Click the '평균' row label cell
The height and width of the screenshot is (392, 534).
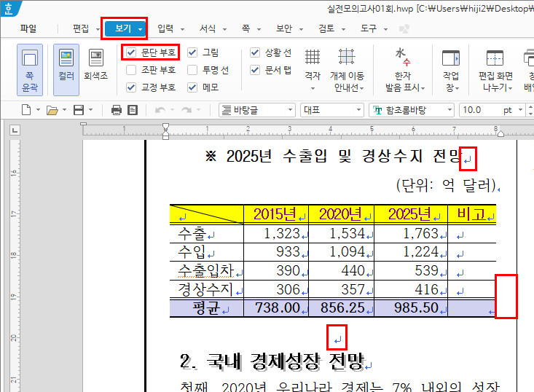coord(206,308)
